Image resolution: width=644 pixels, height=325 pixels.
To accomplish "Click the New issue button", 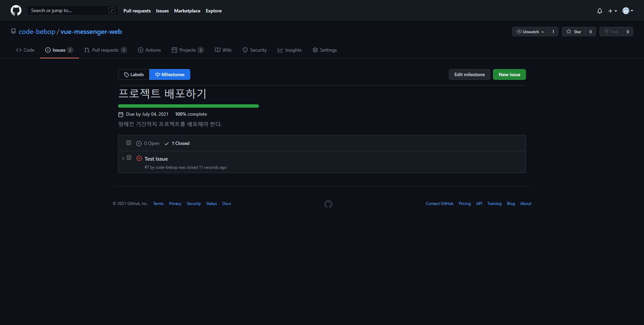I will pyautogui.click(x=509, y=74).
